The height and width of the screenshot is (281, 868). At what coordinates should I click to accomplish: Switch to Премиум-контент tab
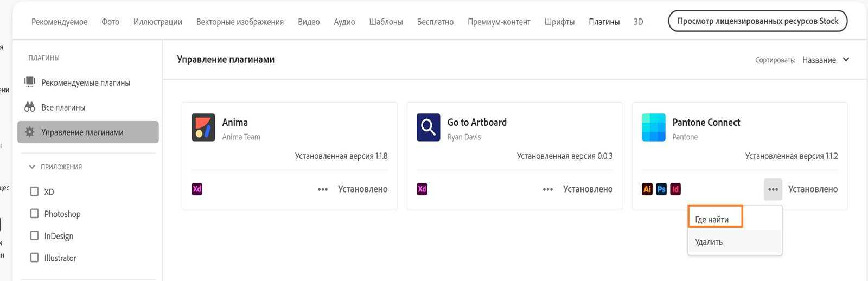(499, 22)
